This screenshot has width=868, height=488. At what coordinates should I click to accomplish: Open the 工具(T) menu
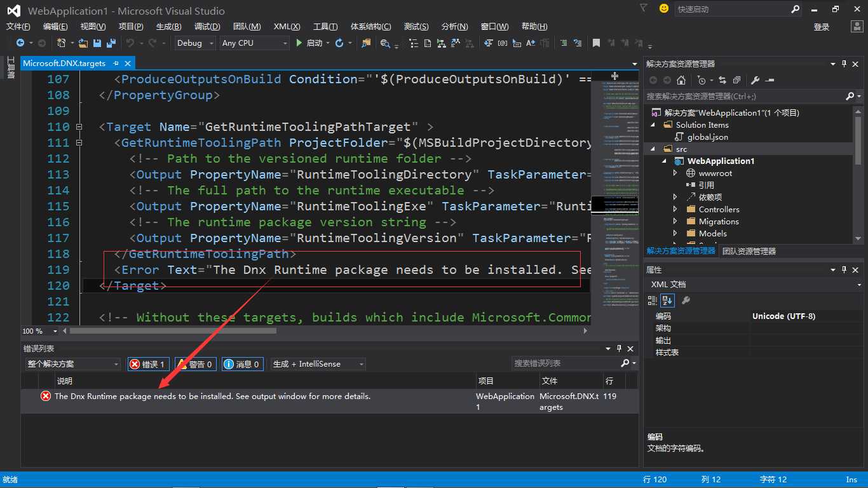pyautogui.click(x=325, y=26)
